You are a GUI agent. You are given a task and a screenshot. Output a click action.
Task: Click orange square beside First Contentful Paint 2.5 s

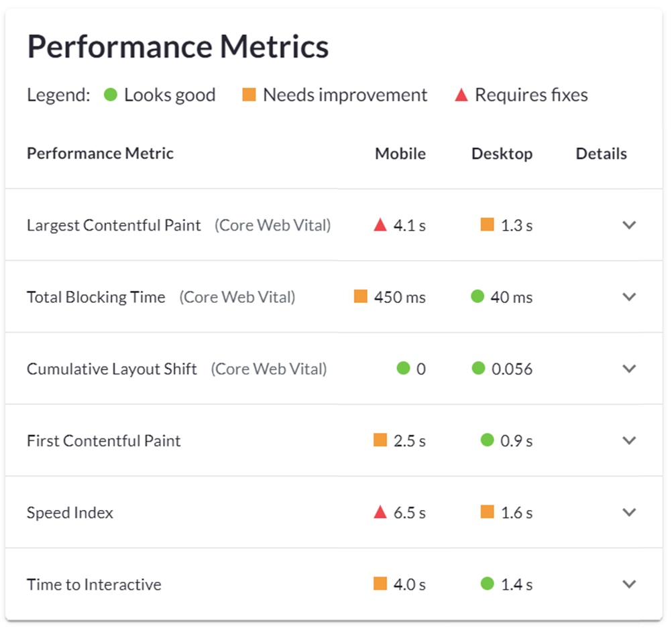pyautogui.click(x=380, y=440)
